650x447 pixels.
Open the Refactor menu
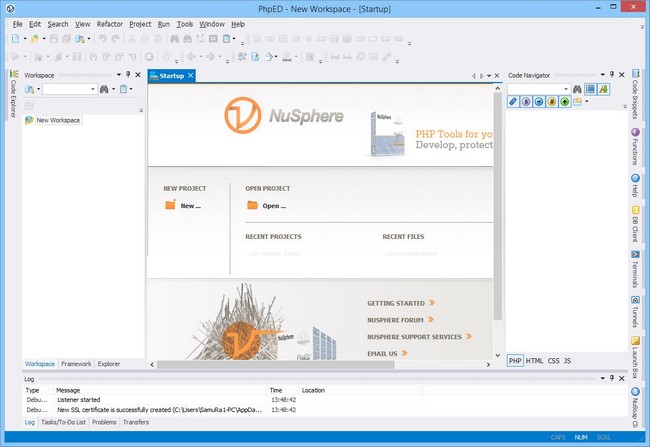tap(110, 24)
